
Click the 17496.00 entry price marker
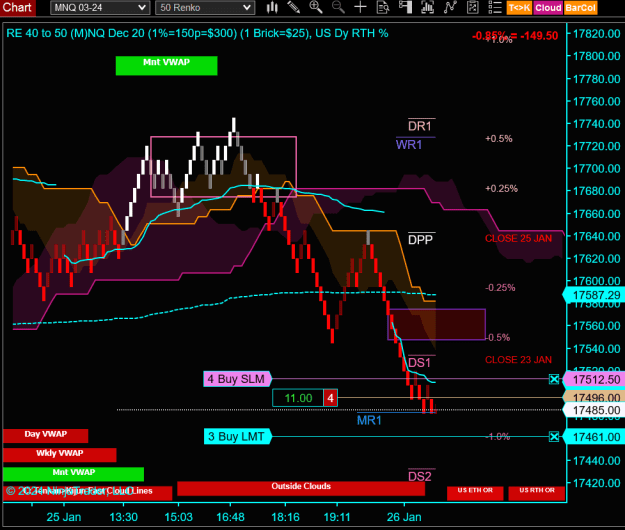click(x=594, y=397)
